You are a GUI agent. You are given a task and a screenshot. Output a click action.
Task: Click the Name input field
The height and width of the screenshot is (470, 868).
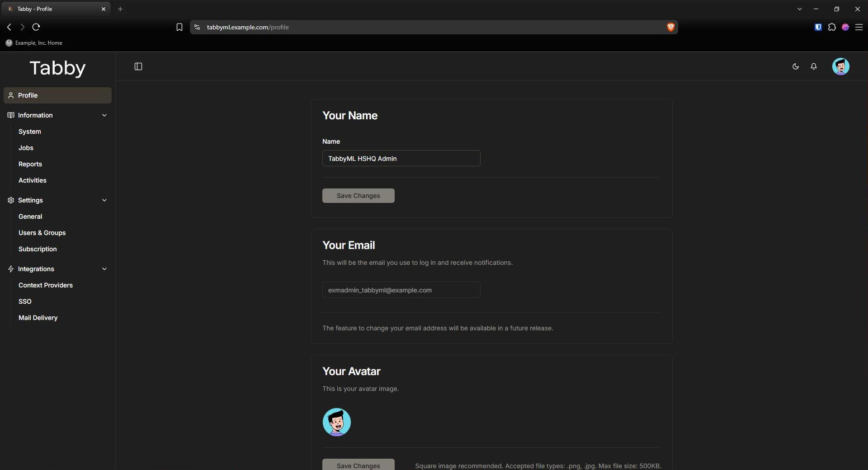tap(401, 158)
